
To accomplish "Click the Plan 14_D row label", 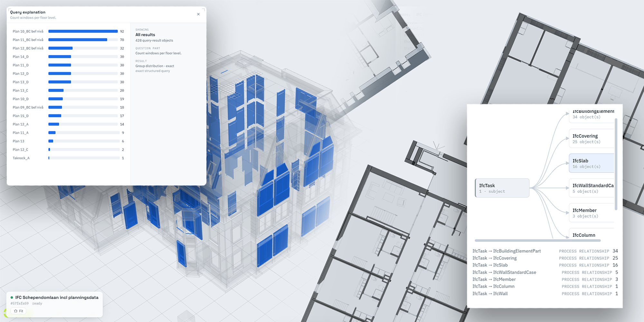I will 21,57.
